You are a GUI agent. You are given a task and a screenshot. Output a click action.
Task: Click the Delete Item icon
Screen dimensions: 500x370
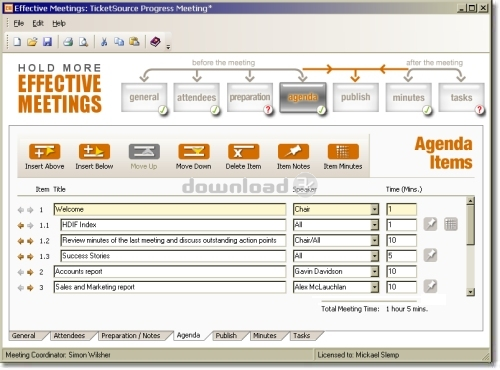coord(243,152)
